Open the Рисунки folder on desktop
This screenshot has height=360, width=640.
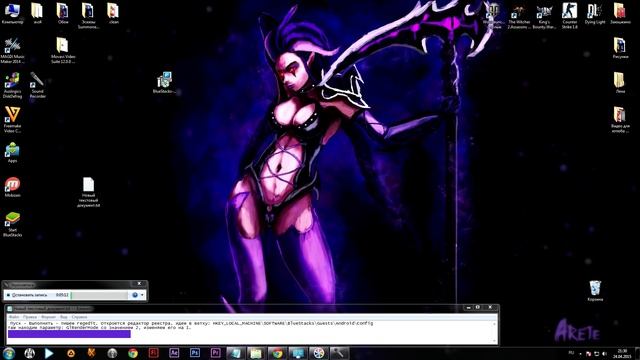click(620, 48)
